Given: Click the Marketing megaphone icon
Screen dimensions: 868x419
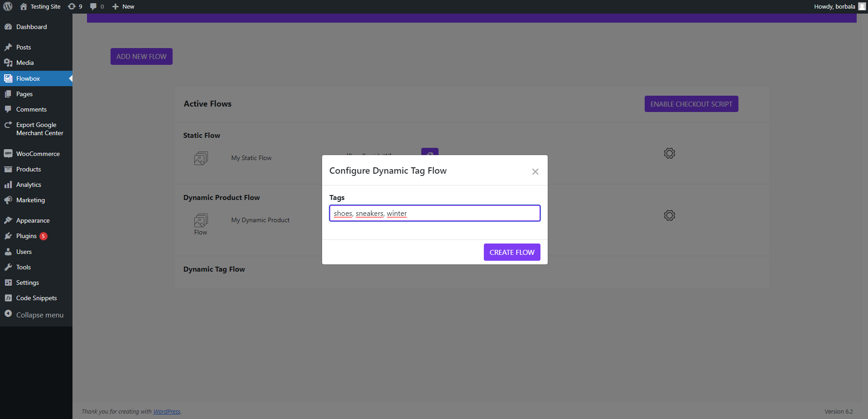Looking at the screenshot, I should (8, 200).
